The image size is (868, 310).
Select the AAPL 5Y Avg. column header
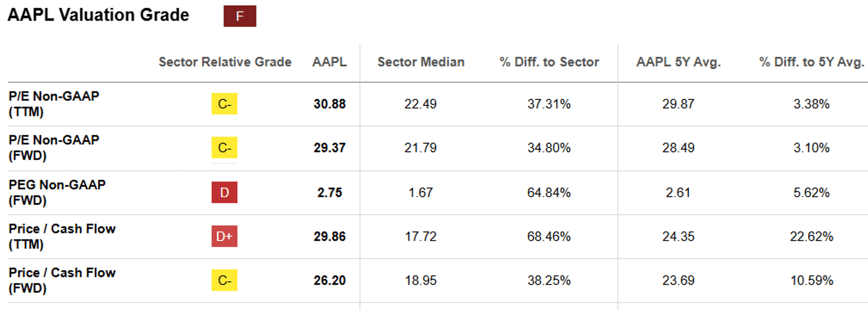coord(678,62)
